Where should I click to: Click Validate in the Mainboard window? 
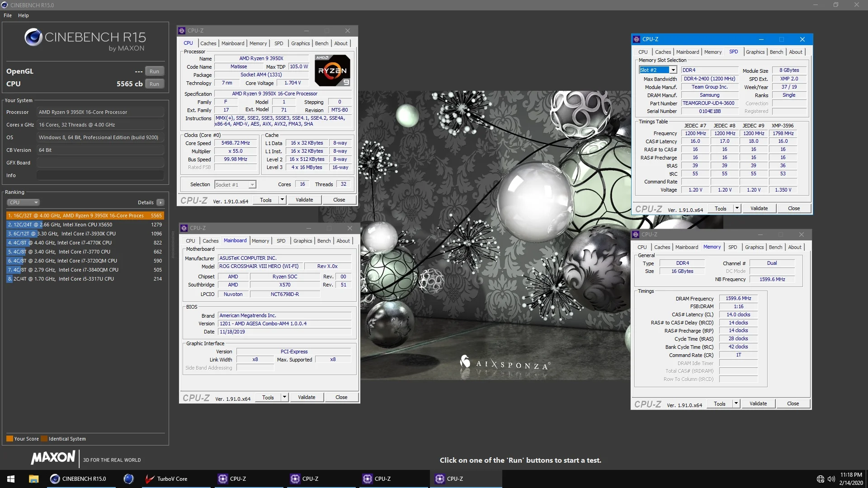point(307,397)
